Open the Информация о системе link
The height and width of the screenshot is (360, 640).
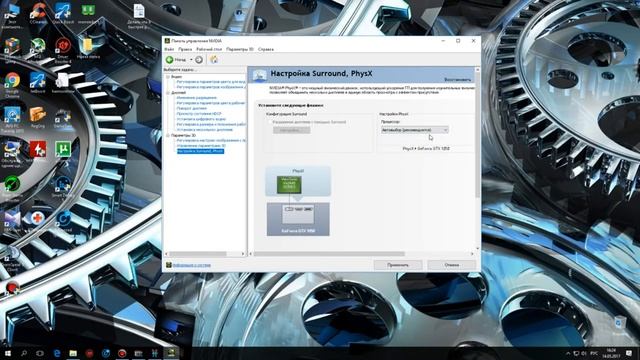tap(192, 265)
